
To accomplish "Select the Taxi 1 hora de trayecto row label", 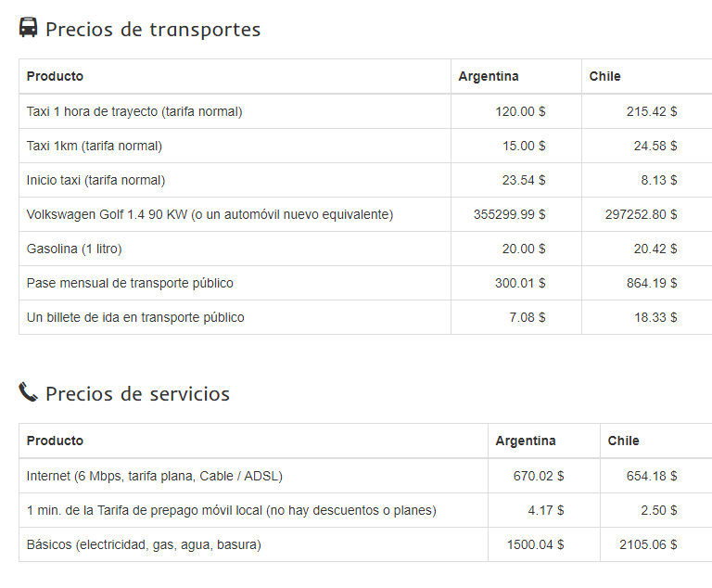I will coord(134,111).
